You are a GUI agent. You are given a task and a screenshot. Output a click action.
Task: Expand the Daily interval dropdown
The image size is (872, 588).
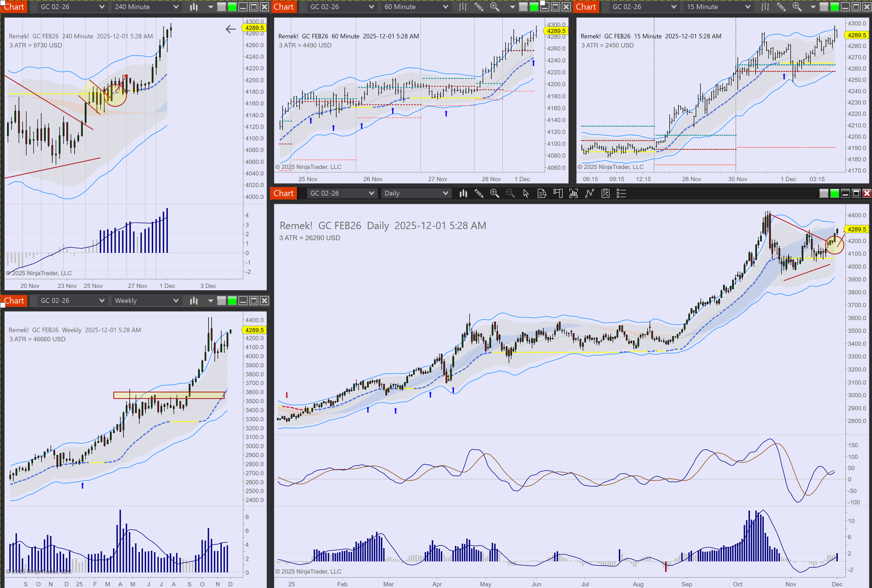415,194
